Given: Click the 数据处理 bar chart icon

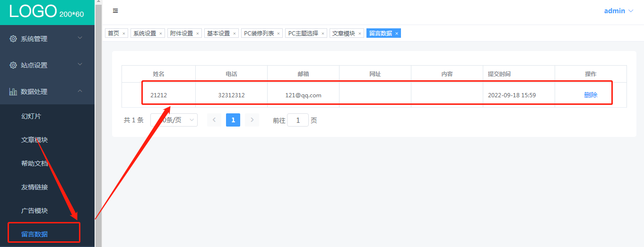Looking at the screenshot, I should (x=13, y=92).
